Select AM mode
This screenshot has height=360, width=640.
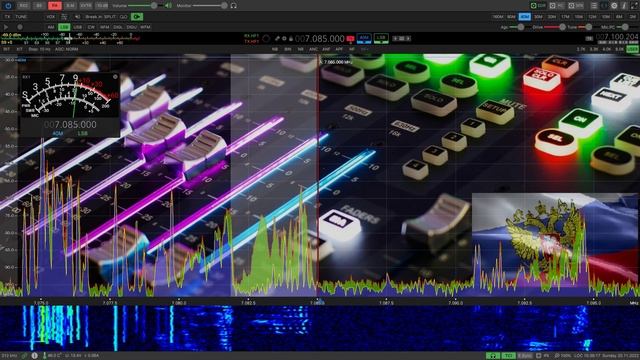point(51,27)
